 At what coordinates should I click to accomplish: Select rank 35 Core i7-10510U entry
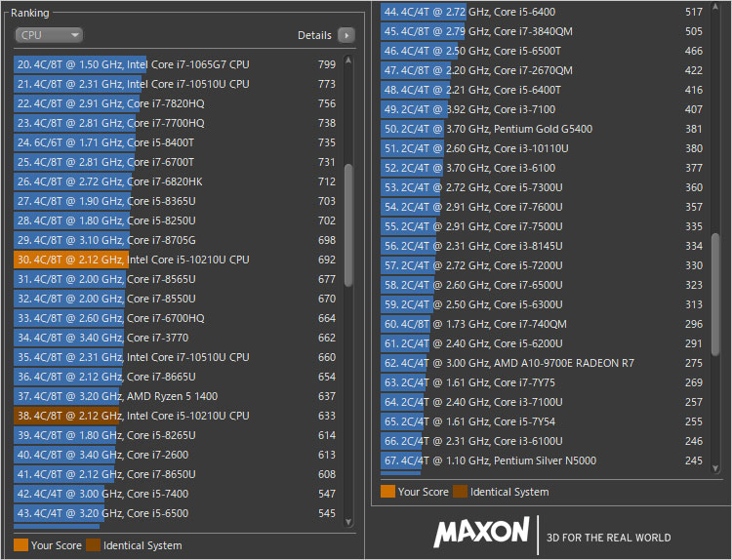click(175, 357)
